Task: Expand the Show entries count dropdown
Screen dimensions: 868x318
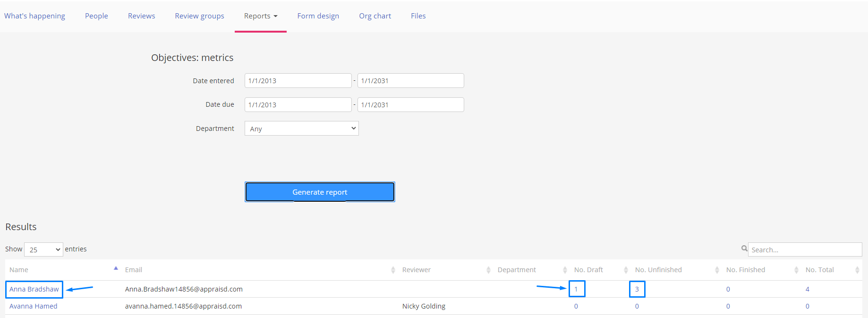Action: [x=43, y=249]
